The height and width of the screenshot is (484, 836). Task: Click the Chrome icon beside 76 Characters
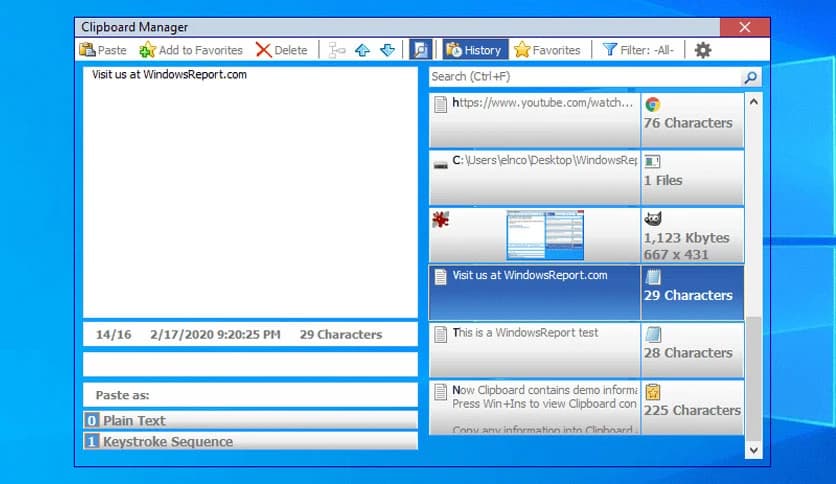653,104
